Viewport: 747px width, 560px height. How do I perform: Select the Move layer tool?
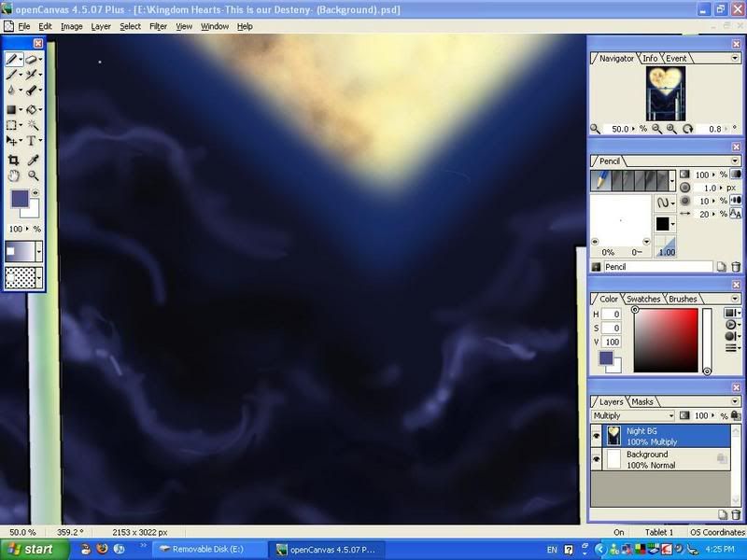pos(11,141)
